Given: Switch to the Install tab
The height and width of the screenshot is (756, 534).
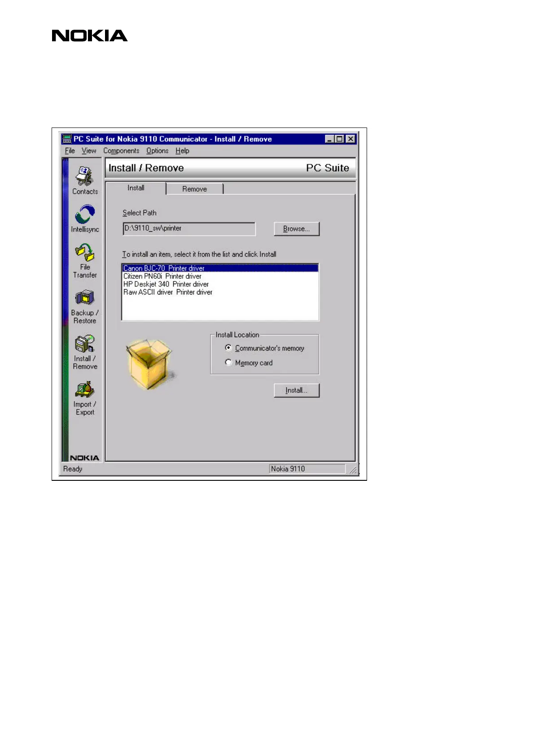Looking at the screenshot, I should point(136,188).
